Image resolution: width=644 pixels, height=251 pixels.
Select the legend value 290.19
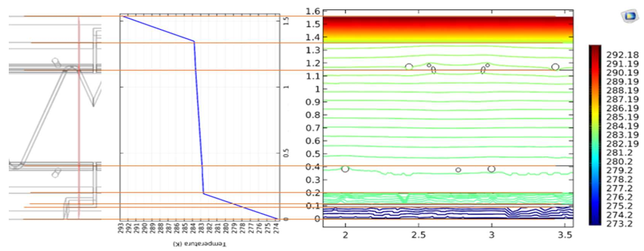pos(622,73)
